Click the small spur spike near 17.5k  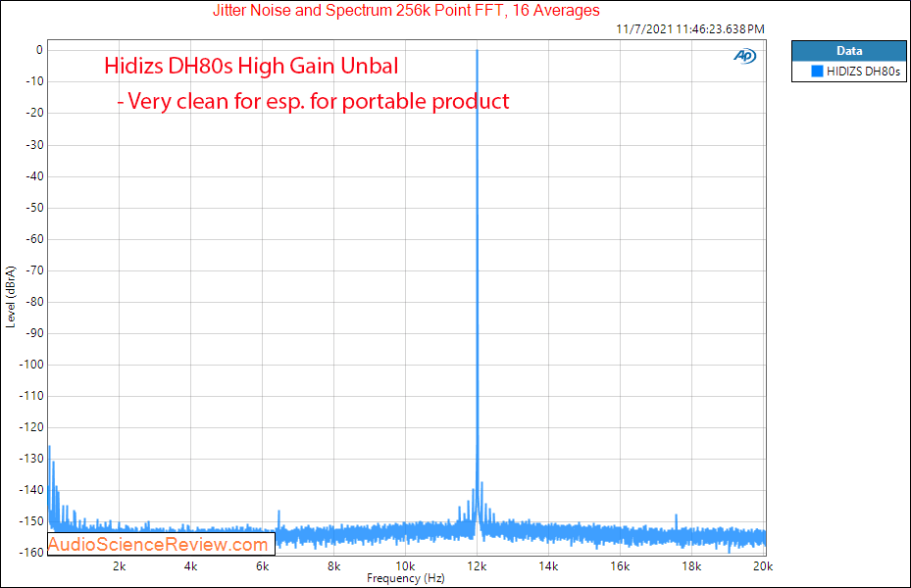tap(676, 520)
